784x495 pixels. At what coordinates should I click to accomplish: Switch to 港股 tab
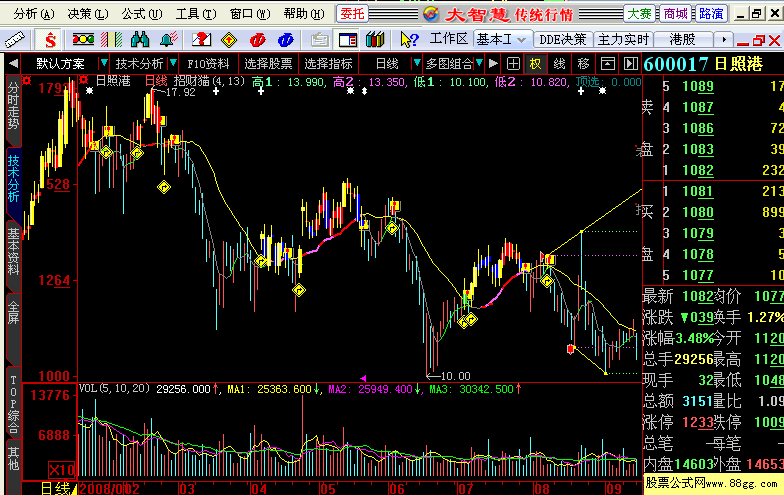pos(682,39)
